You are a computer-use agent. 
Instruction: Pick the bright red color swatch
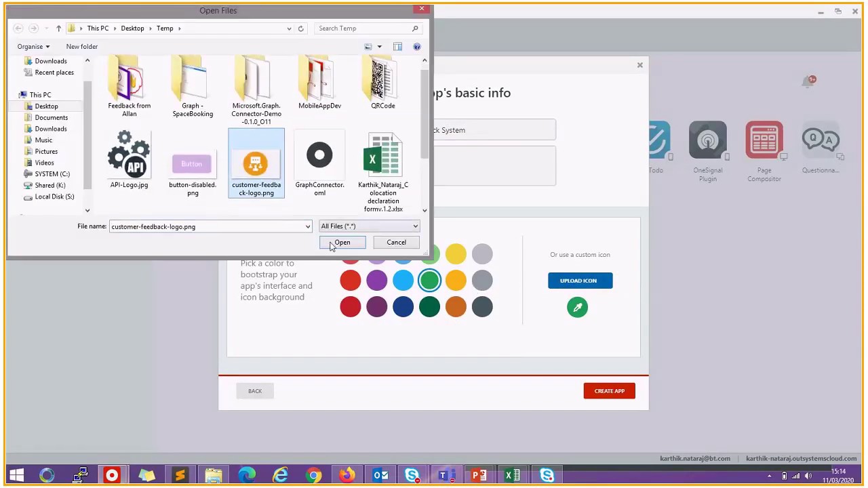click(350, 281)
